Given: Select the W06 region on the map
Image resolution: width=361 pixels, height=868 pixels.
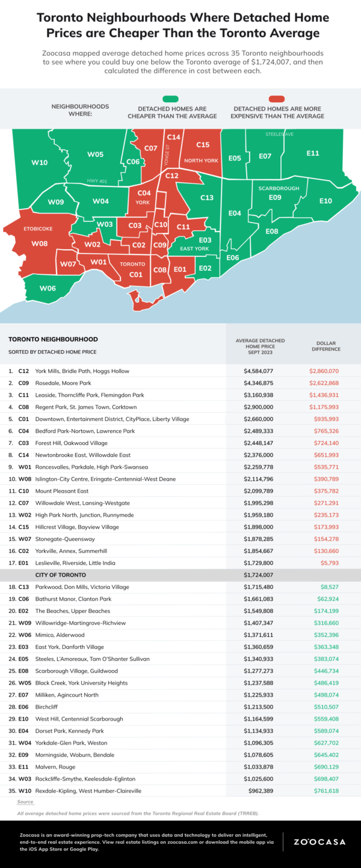Looking at the screenshot, I should click(48, 288).
